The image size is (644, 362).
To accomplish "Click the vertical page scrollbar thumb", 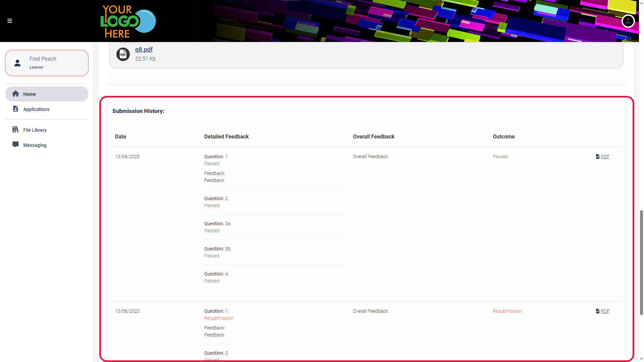I will [641, 262].
